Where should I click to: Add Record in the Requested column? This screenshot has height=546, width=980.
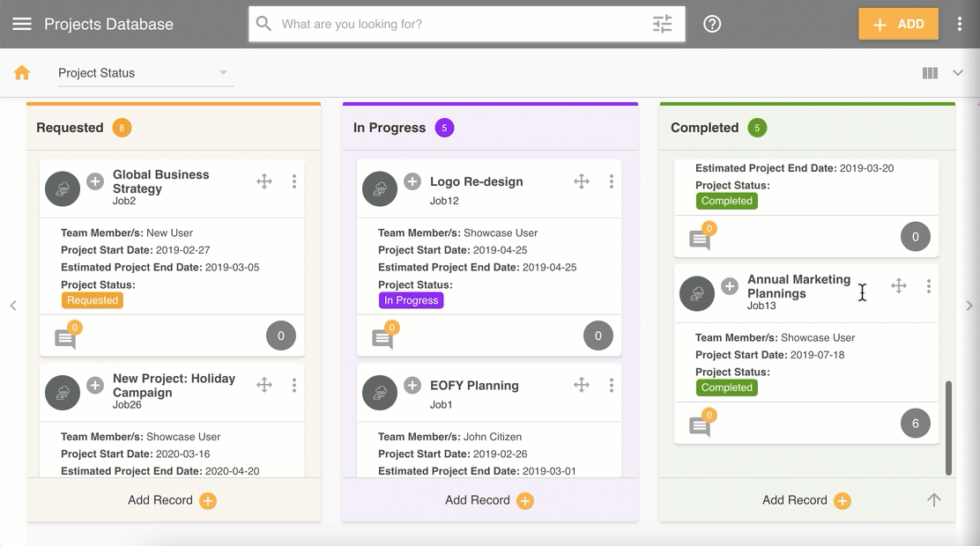pos(173,500)
